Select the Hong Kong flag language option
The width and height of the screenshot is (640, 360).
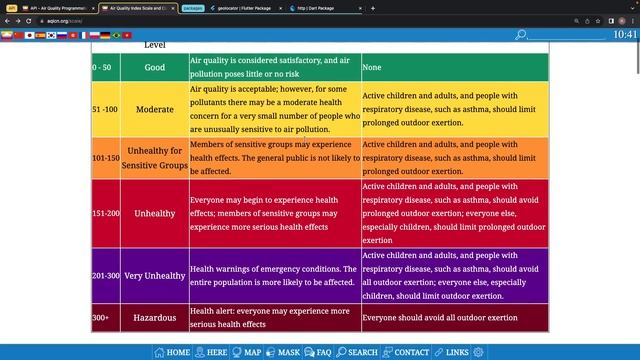tap(73, 36)
